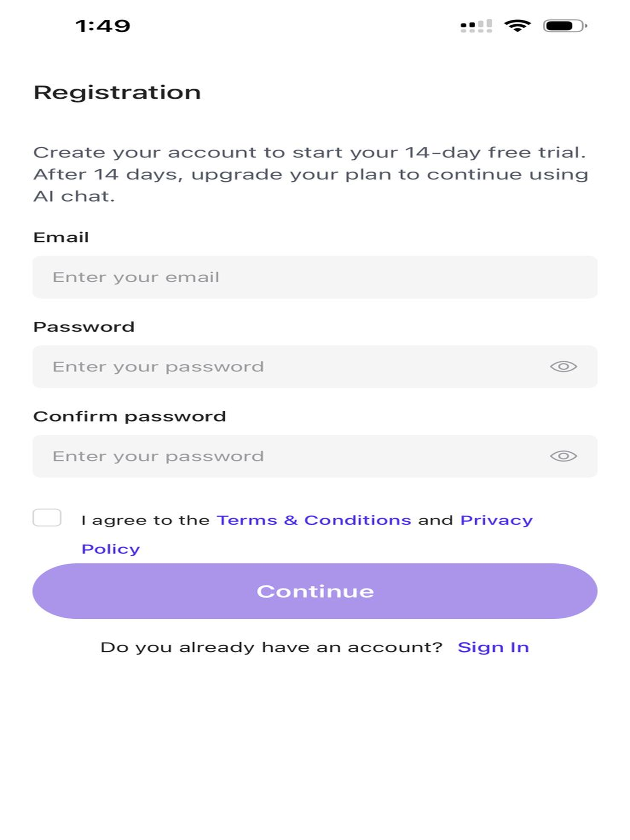630x840 pixels.
Task: Focus the Confirm password input field
Action: point(315,456)
